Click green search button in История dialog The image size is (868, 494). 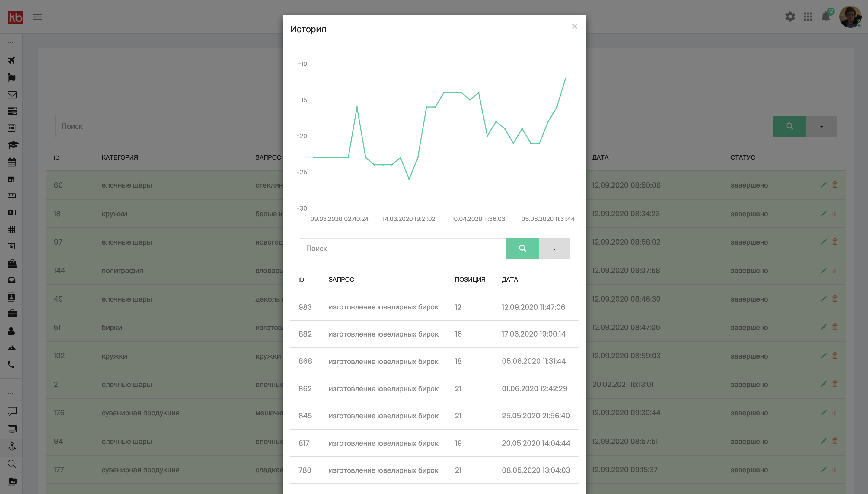522,249
